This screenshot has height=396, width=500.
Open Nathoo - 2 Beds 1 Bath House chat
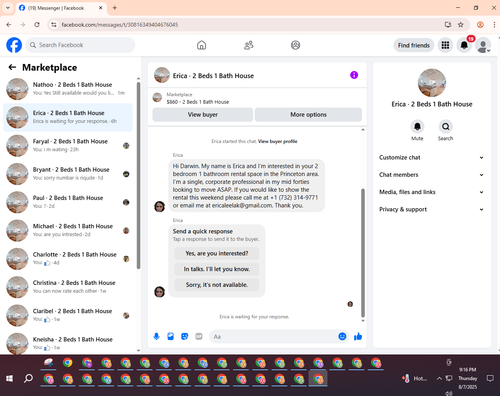tap(68, 89)
